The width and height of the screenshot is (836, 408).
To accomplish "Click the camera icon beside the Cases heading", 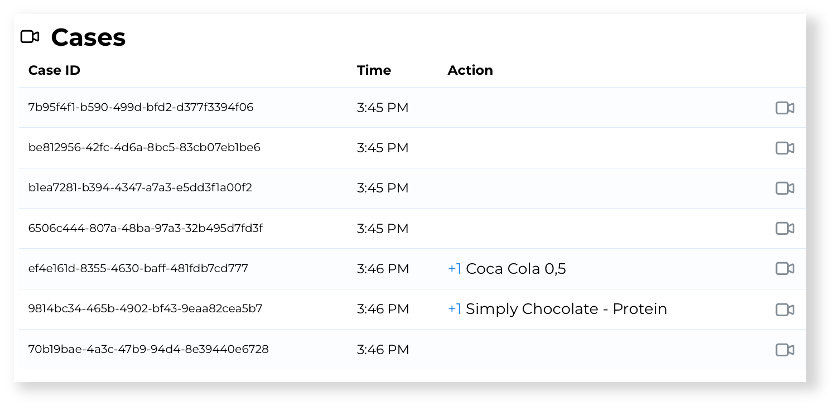I will click(x=30, y=37).
